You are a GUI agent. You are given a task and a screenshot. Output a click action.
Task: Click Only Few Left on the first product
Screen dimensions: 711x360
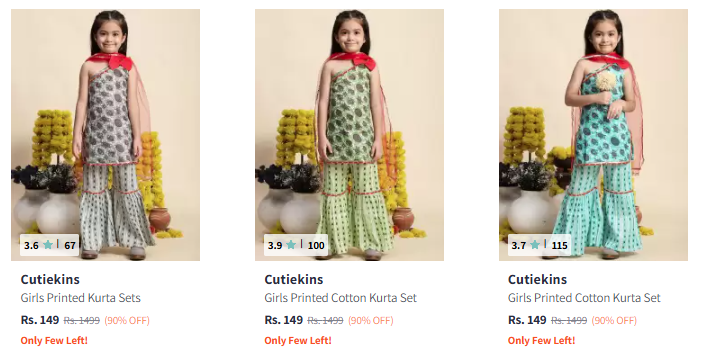tap(54, 341)
